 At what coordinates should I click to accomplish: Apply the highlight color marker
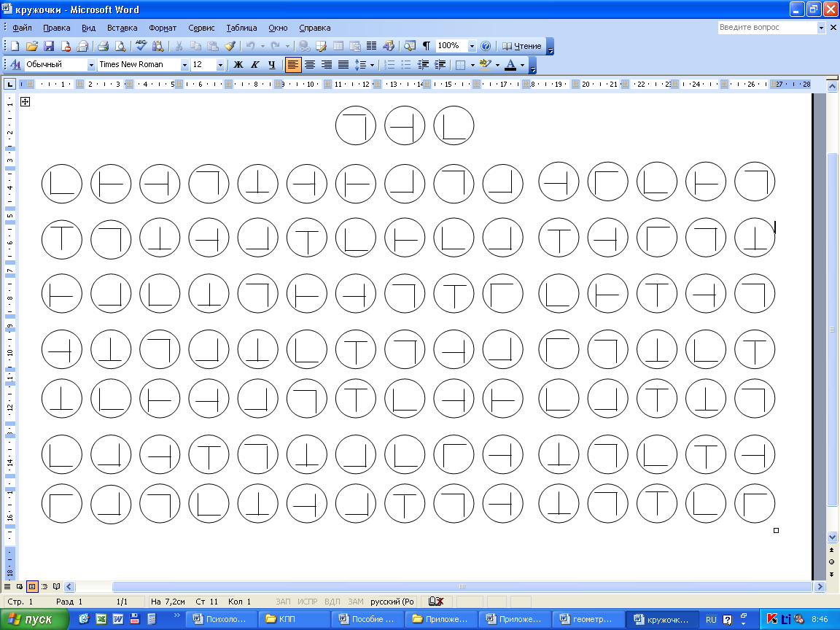pyautogui.click(x=486, y=65)
